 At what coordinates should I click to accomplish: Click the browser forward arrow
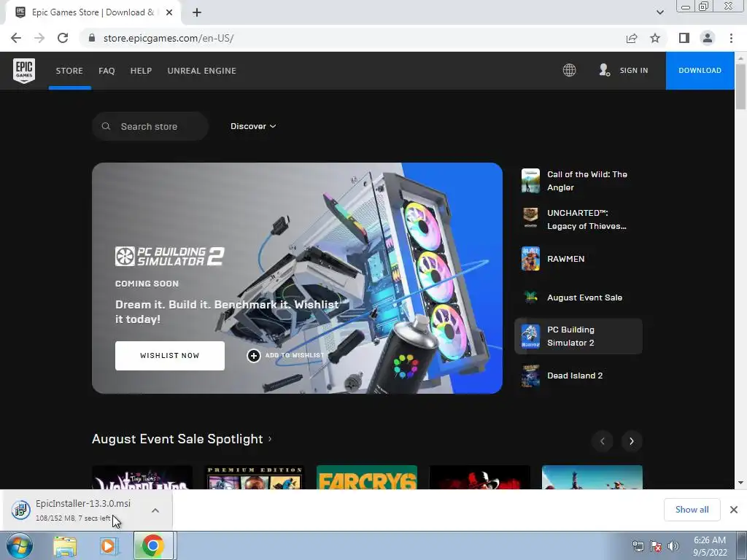tap(39, 38)
